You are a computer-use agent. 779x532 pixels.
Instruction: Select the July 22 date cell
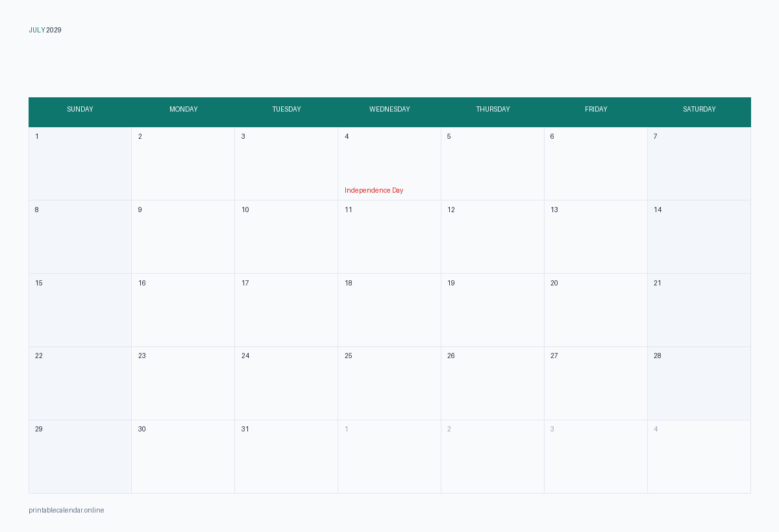80,383
